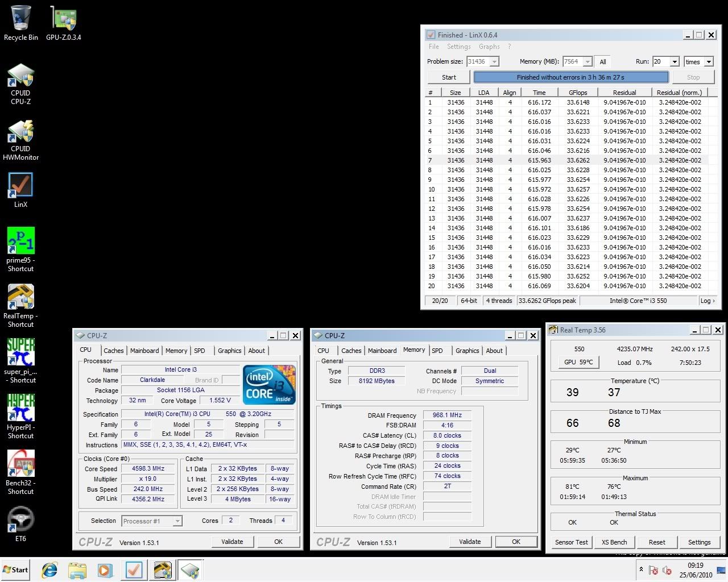Image resolution: width=728 pixels, height=582 pixels.
Task: Click the Intel Core i3 logo in CPU-Z
Action: click(x=269, y=384)
